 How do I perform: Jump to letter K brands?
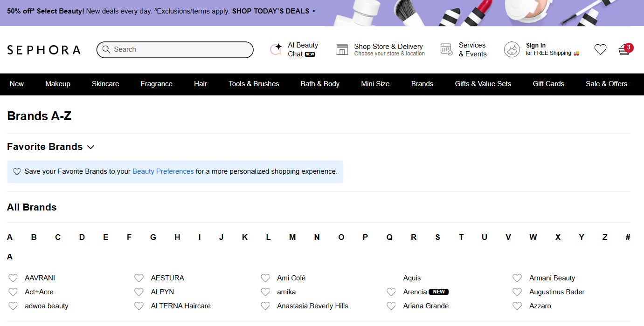(245, 237)
